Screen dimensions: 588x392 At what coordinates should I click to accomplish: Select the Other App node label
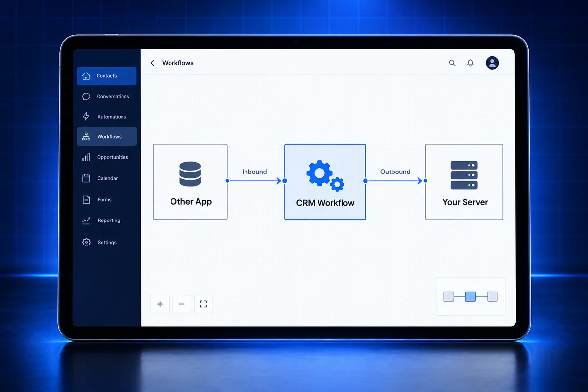click(191, 201)
